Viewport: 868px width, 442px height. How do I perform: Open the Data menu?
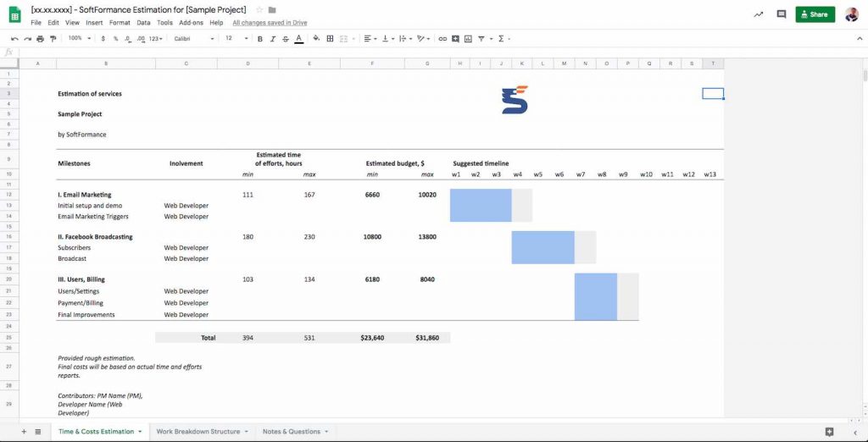143,23
